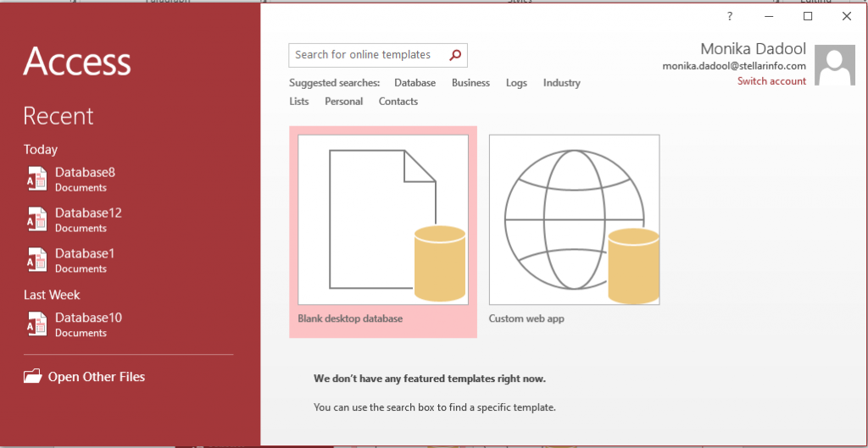Open the Database12 file icon
The width and height of the screenshot is (868, 448).
click(37, 219)
